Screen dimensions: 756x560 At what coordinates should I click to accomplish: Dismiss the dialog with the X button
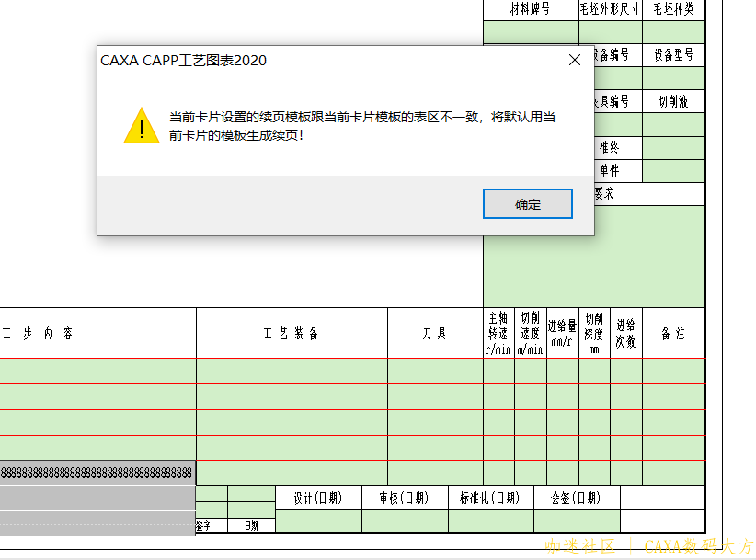pos(575,58)
